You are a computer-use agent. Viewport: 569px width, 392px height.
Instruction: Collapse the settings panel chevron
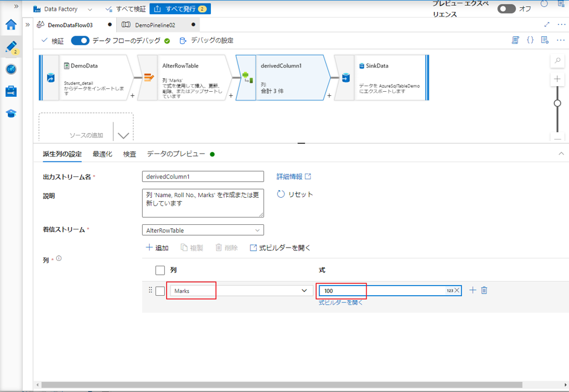[x=561, y=154]
